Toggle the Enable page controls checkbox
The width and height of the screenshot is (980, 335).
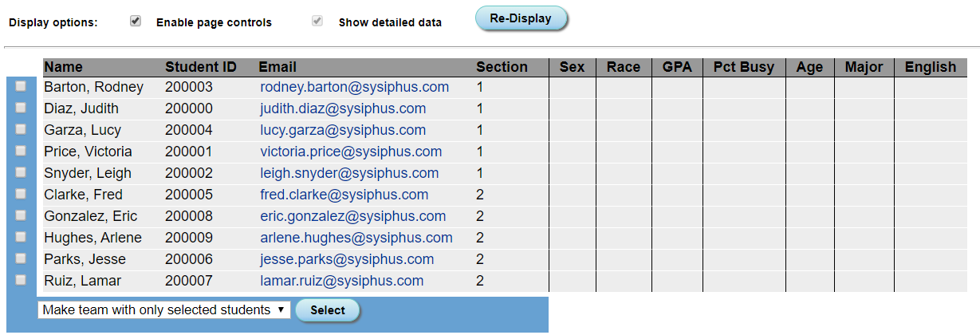[x=136, y=22]
